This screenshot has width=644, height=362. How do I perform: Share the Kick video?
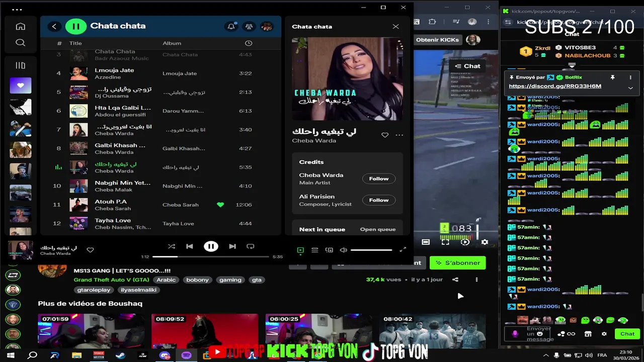point(455,280)
